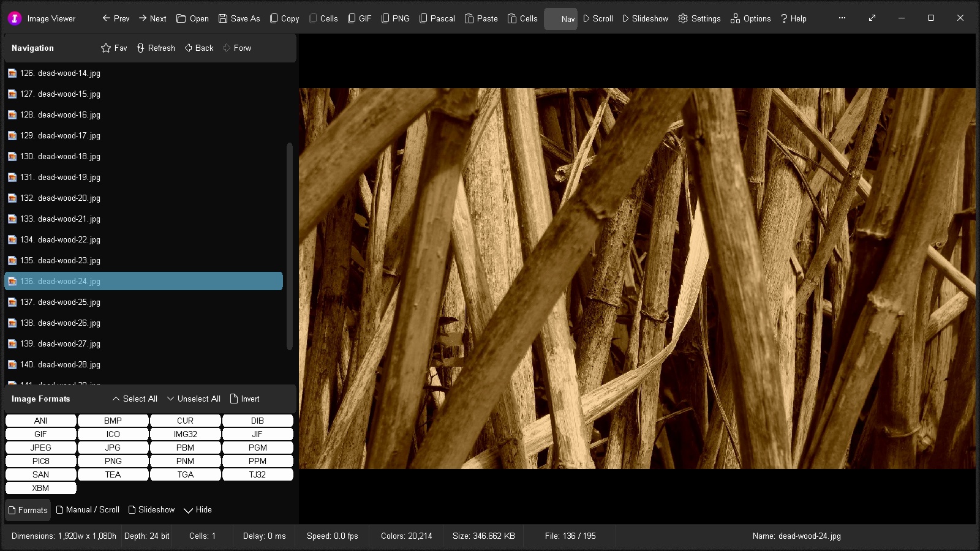
Task: Open a file with the Open button
Action: point(192,18)
